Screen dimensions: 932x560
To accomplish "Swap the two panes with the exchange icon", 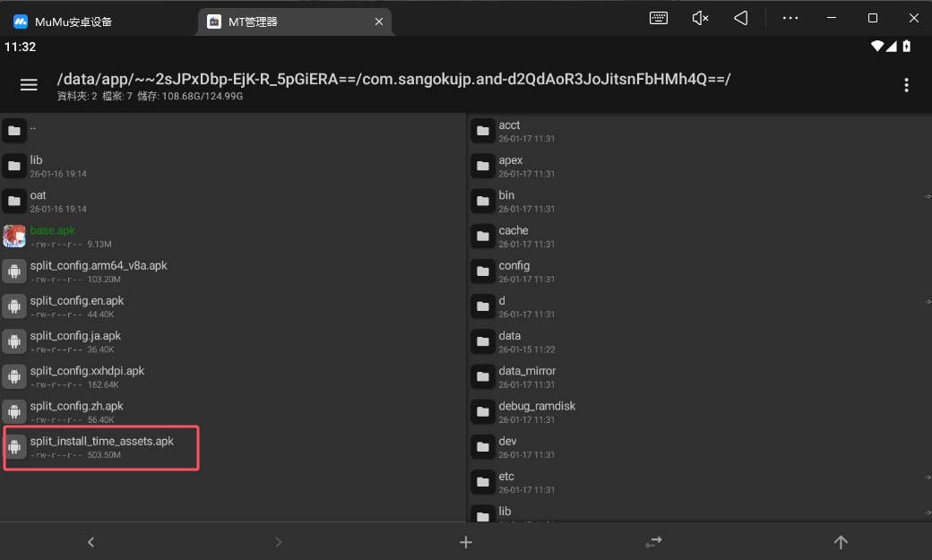I will point(653,541).
